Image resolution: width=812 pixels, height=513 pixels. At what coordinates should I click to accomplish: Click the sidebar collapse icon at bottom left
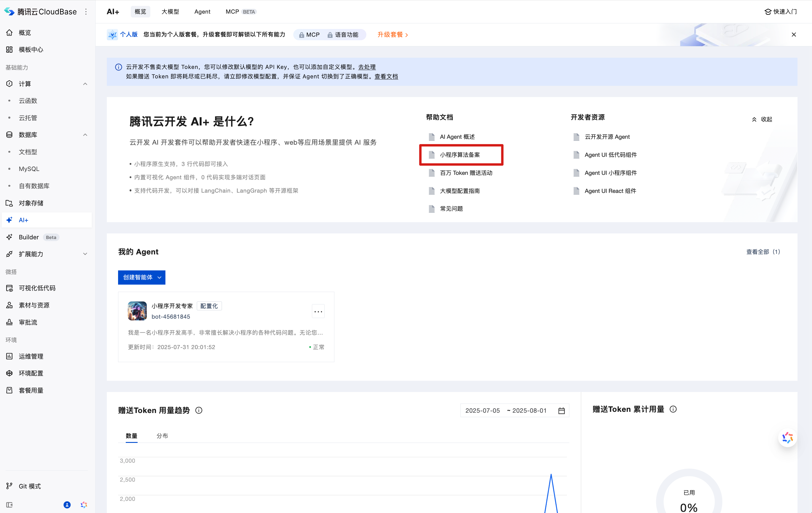coord(9,505)
